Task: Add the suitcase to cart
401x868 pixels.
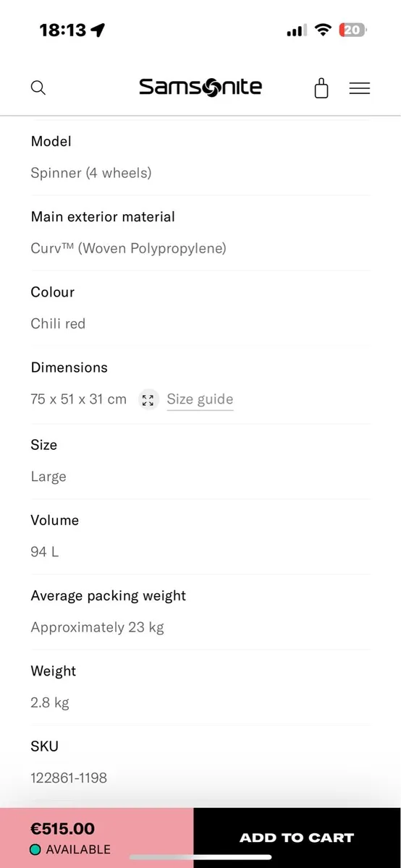Action: tap(297, 838)
